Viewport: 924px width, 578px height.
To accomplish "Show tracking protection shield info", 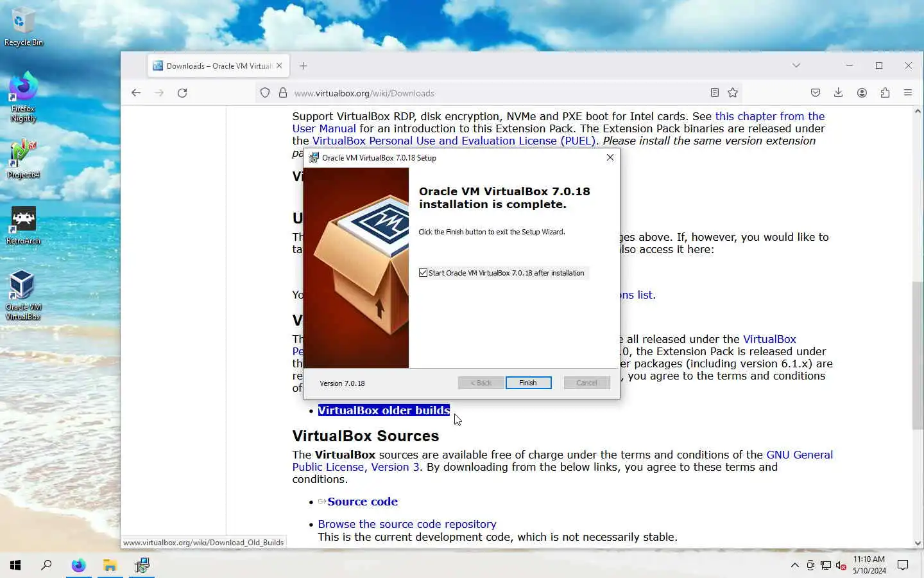I will click(265, 93).
